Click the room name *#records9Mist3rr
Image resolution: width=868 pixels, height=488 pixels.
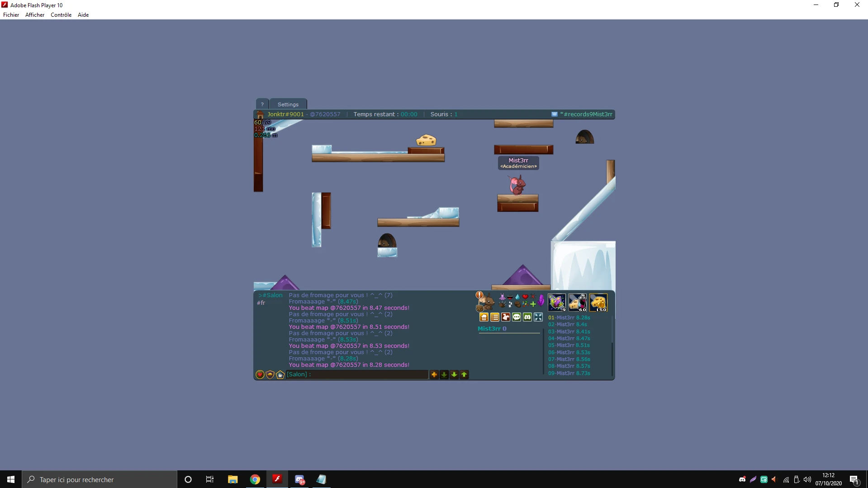[x=586, y=114]
